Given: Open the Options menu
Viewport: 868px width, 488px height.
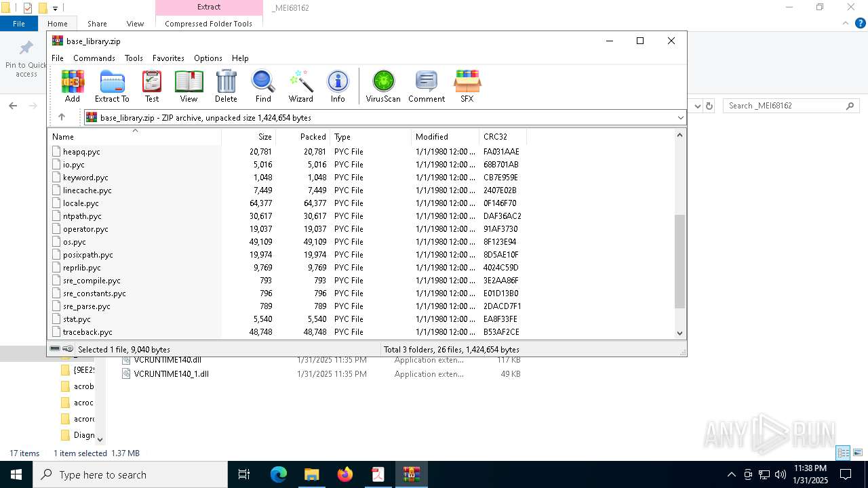Looking at the screenshot, I should [208, 58].
